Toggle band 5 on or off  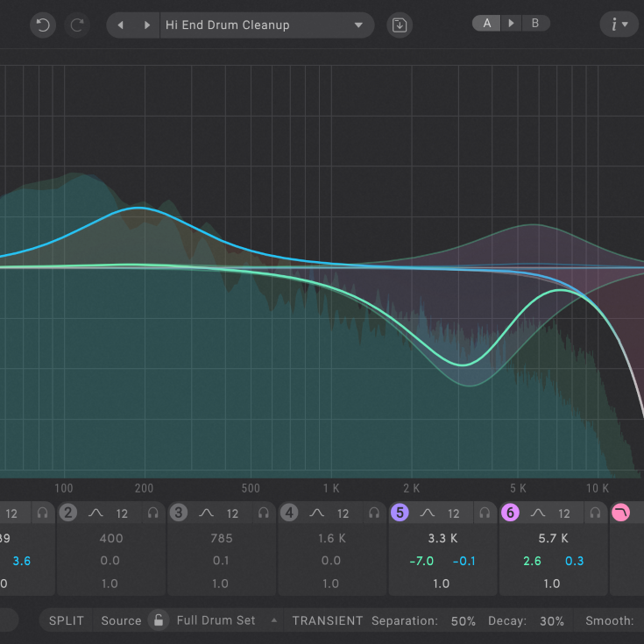(x=400, y=513)
